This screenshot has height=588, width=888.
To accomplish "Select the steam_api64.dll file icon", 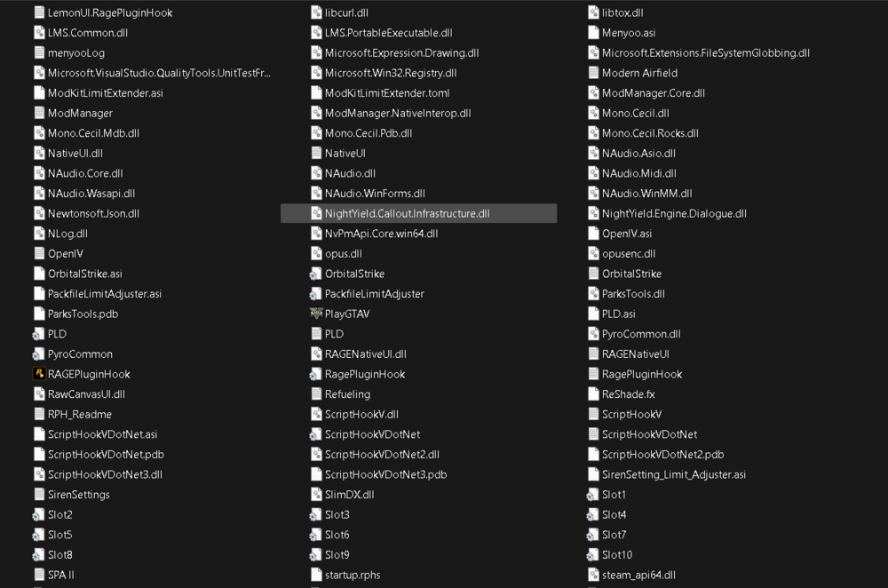I will click(593, 575).
